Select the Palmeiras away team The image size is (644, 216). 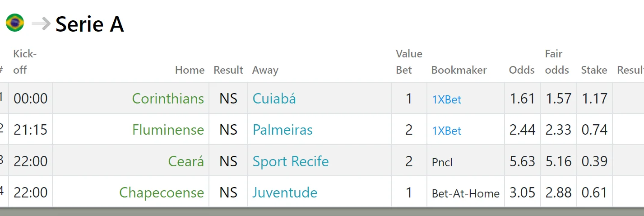coord(283,130)
